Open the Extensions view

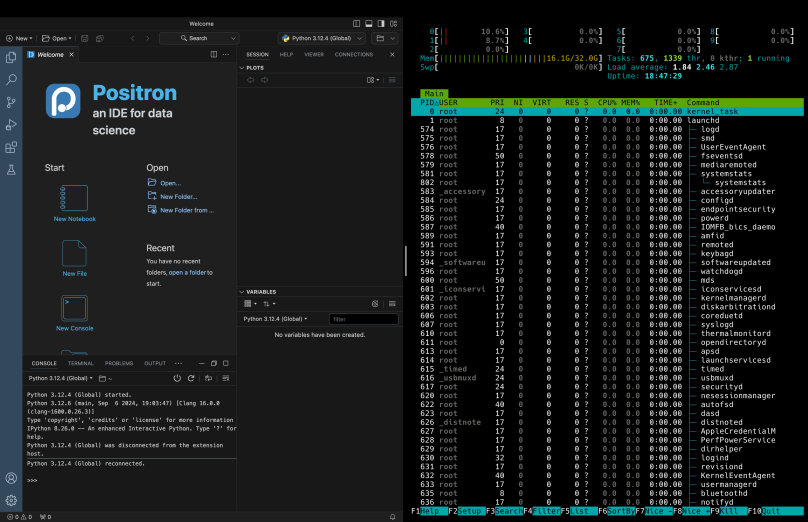[11, 147]
